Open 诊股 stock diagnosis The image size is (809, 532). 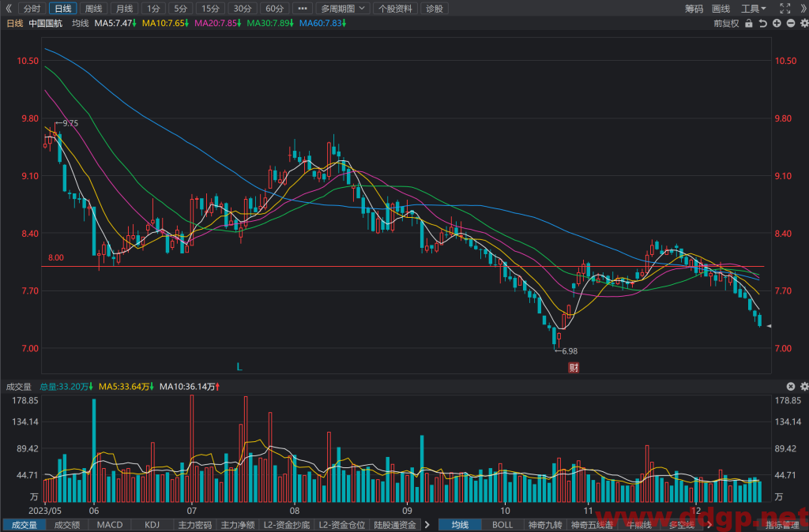click(435, 8)
